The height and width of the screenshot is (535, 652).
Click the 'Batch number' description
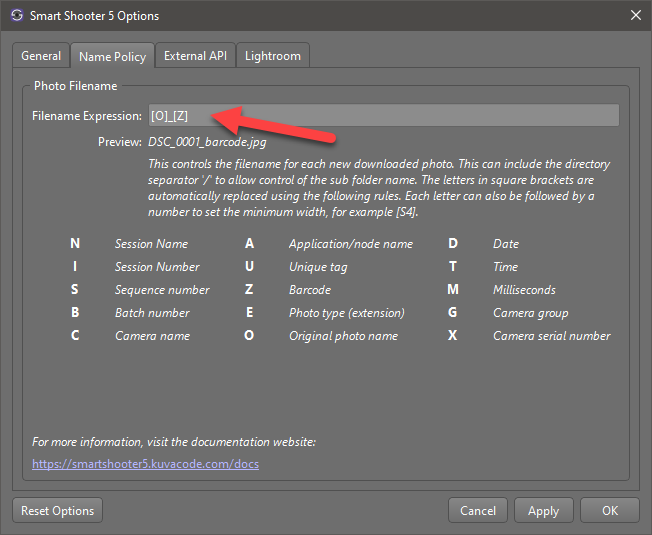pos(152,313)
